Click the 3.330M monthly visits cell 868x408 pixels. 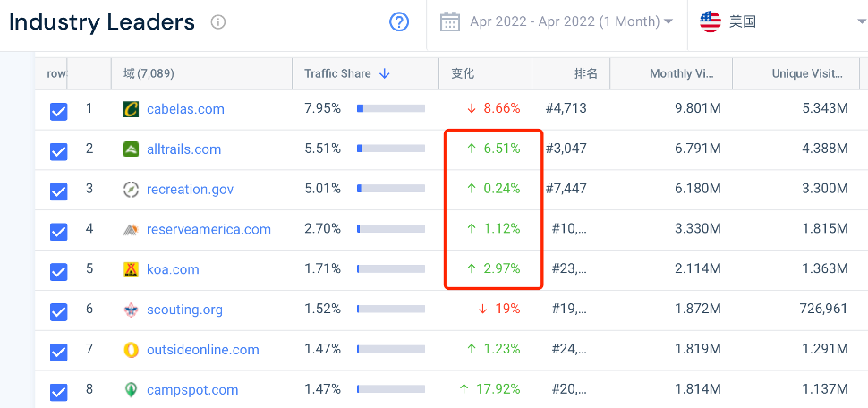coord(698,229)
